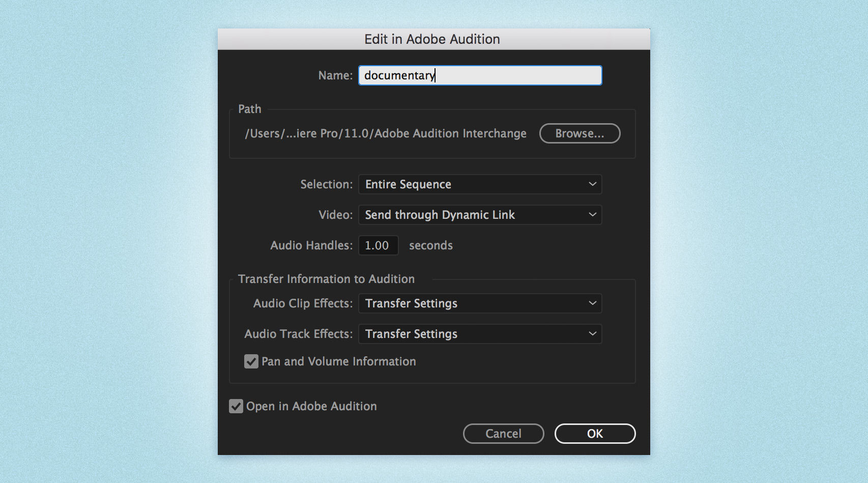Click the Name text field
The image size is (868, 483).
[x=479, y=75]
